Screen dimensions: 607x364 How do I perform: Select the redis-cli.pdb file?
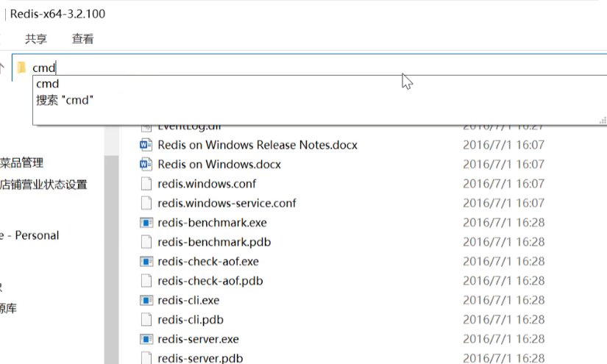point(191,320)
